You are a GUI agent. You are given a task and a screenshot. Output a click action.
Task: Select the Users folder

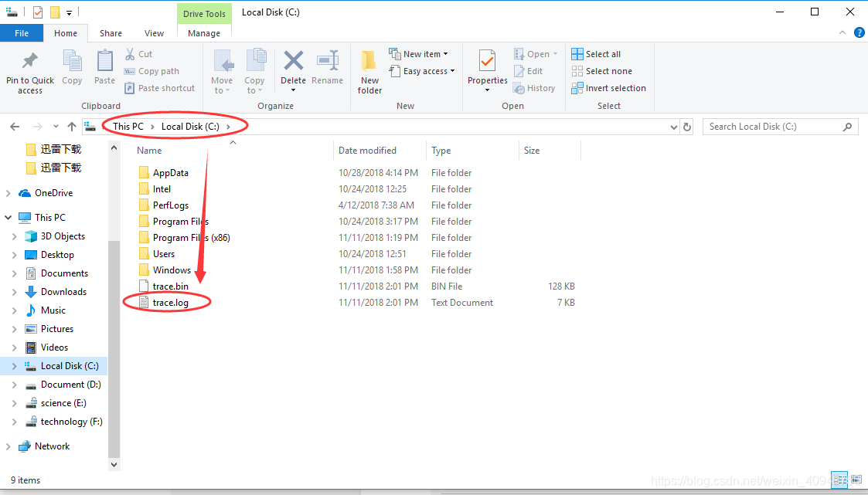pos(164,254)
